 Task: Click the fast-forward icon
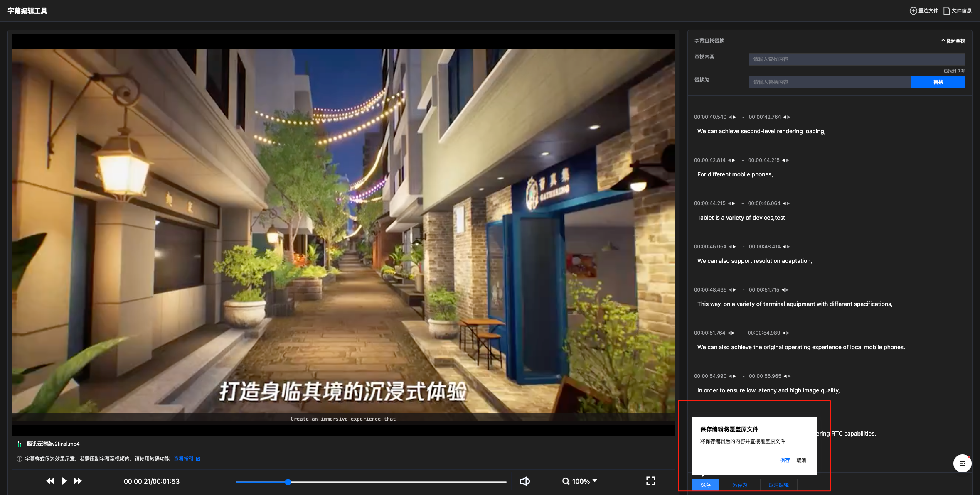[x=78, y=481]
